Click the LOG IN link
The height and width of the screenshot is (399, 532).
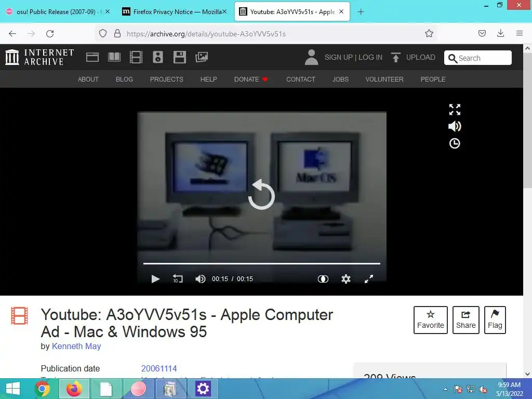point(370,57)
